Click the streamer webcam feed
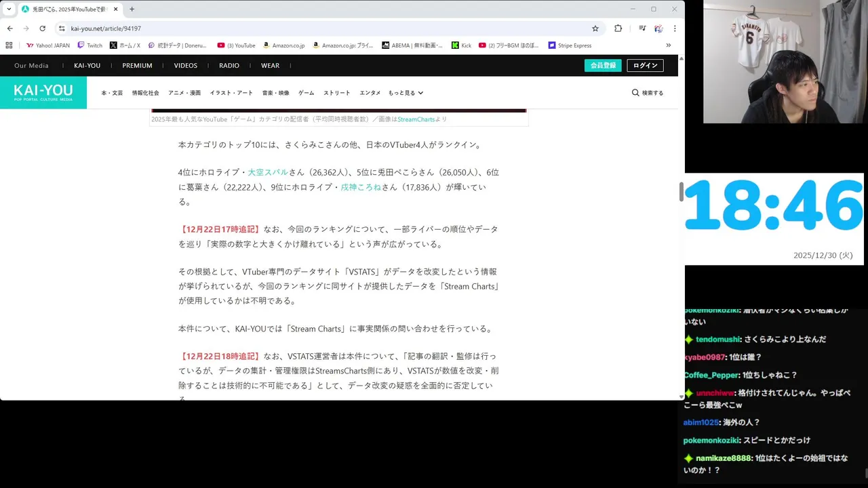 783,62
